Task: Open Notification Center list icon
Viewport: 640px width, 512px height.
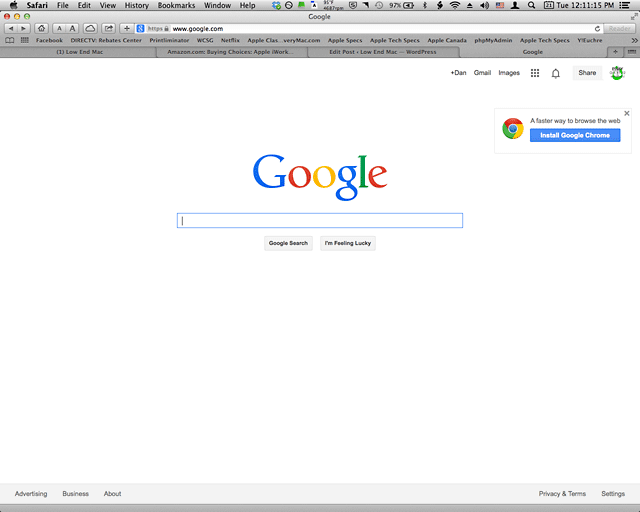Action: (624, 5)
